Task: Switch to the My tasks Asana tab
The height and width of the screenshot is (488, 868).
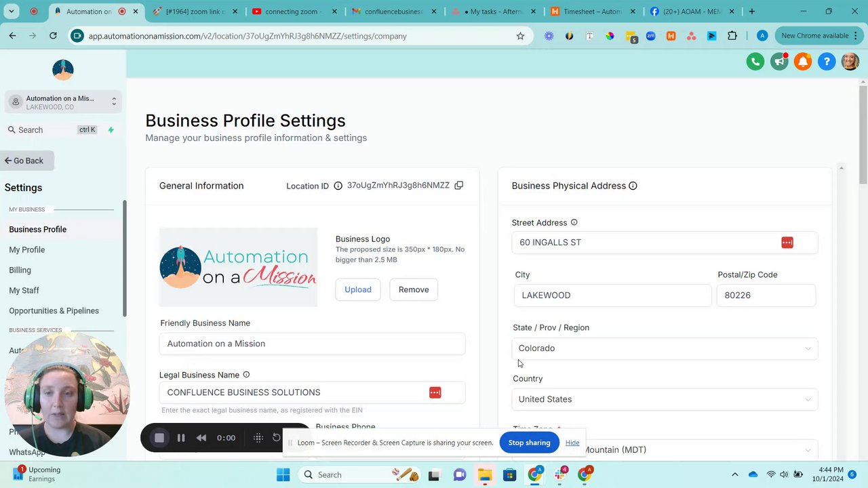Action: (494, 12)
